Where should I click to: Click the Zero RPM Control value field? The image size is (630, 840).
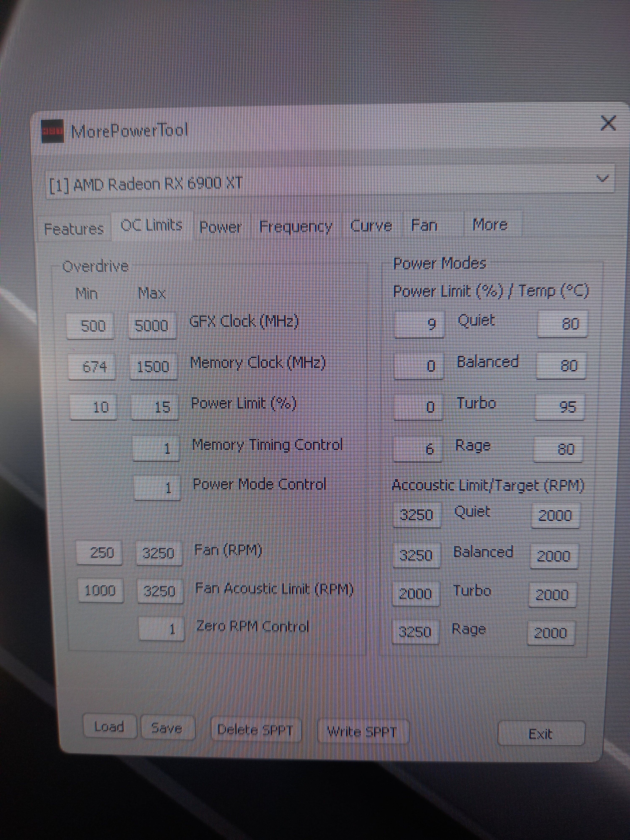click(x=161, y=629)
